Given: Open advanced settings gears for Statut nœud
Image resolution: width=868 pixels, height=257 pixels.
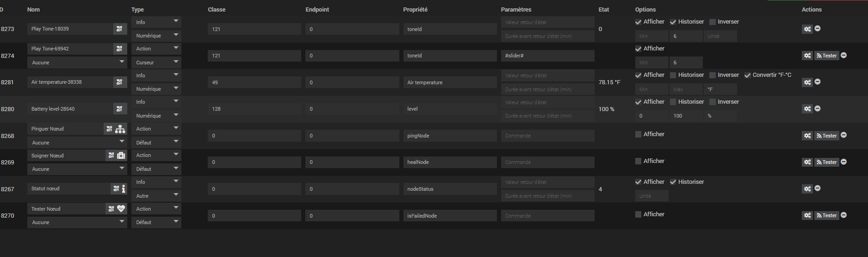Looking at the screenshot, I should tap(807, 189).
